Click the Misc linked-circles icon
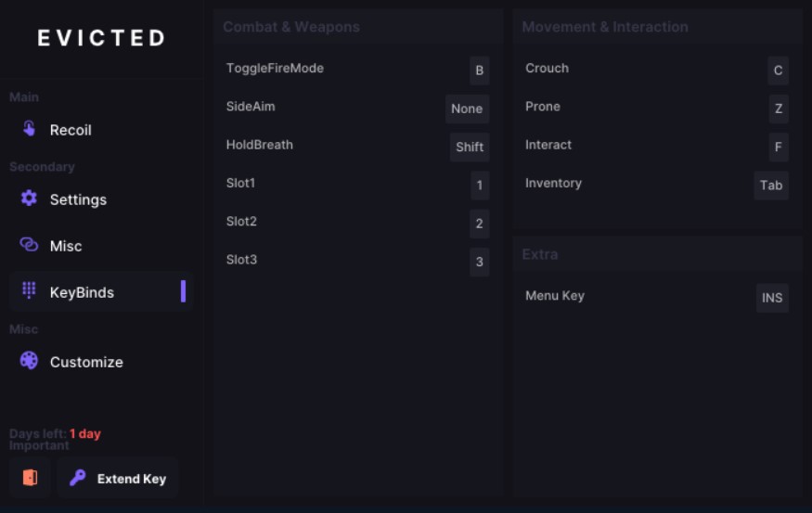 [29, 245]
